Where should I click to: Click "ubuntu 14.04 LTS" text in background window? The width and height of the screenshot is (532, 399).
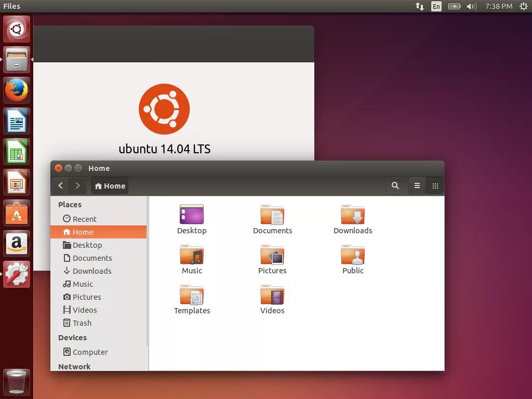(165, 149)
